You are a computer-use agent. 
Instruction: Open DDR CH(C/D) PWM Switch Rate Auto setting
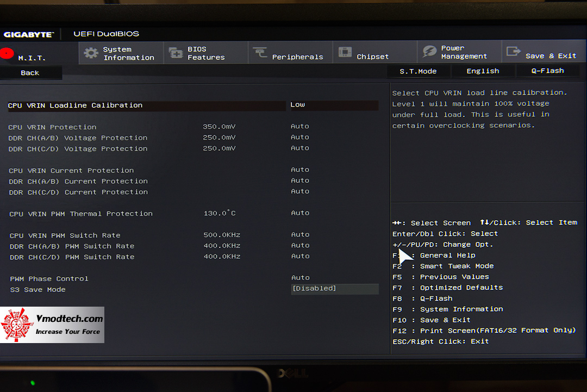(x=301, y=257)
